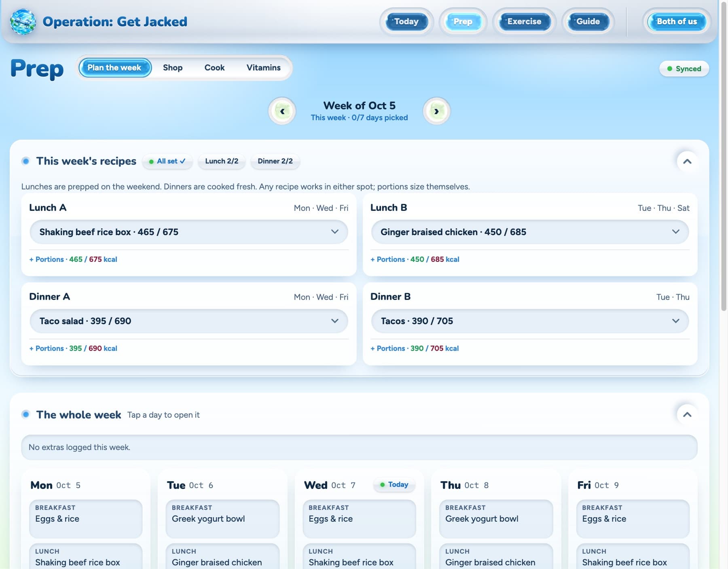Open Dinner A Taco salad dropdown

tap(189, 321)
